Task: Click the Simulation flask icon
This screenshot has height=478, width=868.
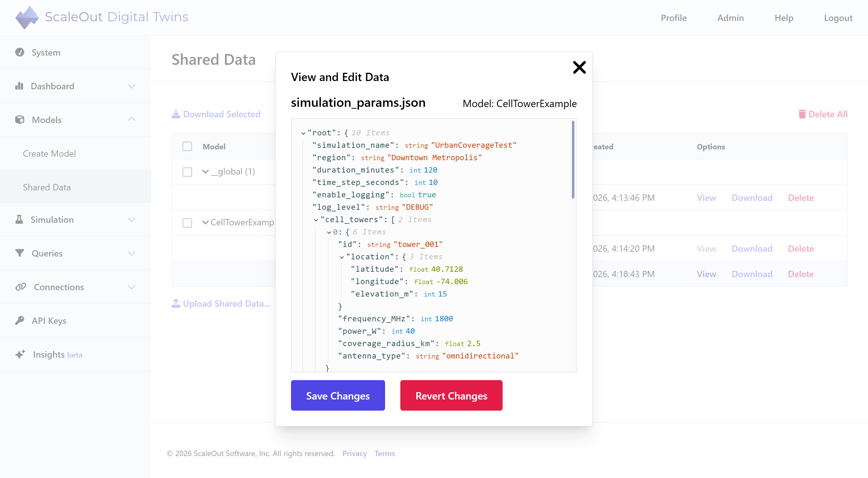Action: [x=19, y=219]
